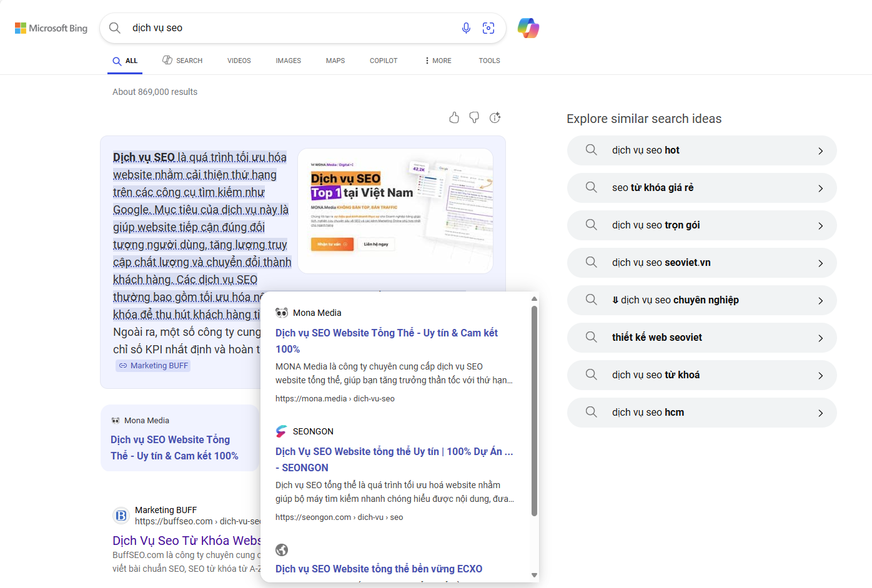Viewport: 872px width, 588px height.
Task: Open 'Dịch vụ SEO Top 1' thumbnail image
Action: [395, 211]
